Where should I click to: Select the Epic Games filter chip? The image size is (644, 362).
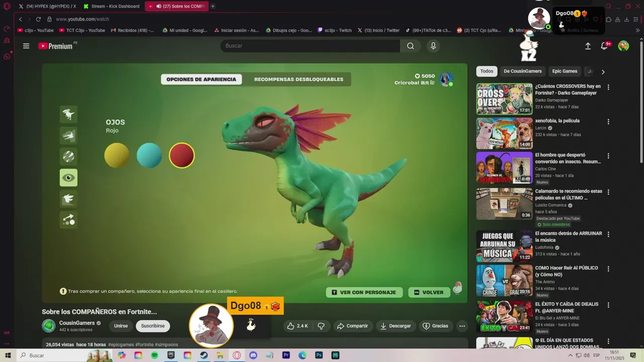[x=565, y=71]
